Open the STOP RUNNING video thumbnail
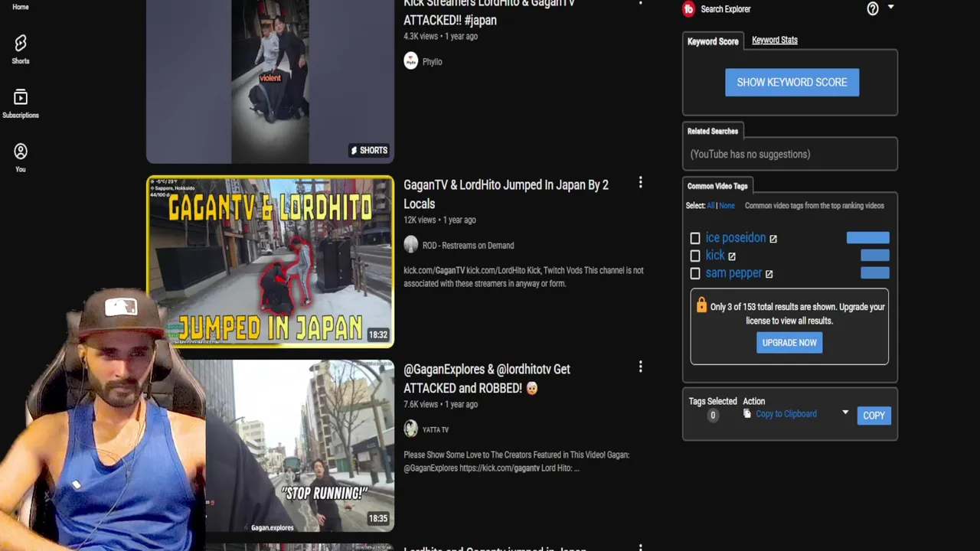This screenshot has width=980, height=551. pos(300,446)
